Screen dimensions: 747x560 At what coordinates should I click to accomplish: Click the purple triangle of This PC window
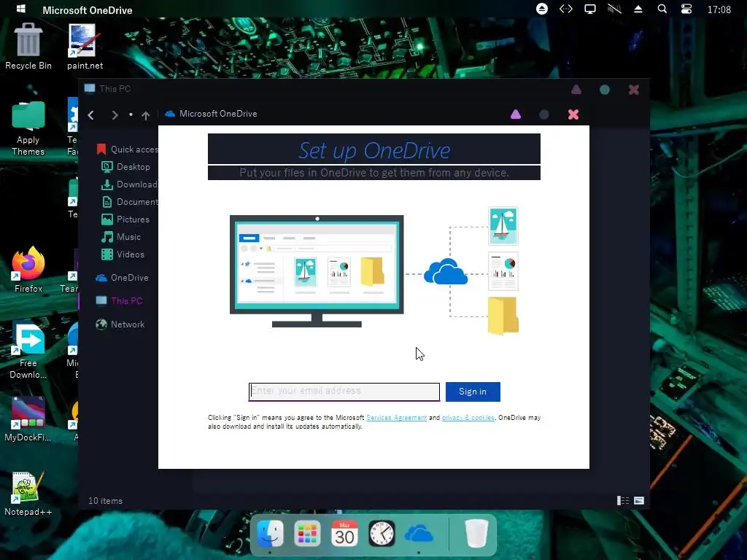click(576, 90)
